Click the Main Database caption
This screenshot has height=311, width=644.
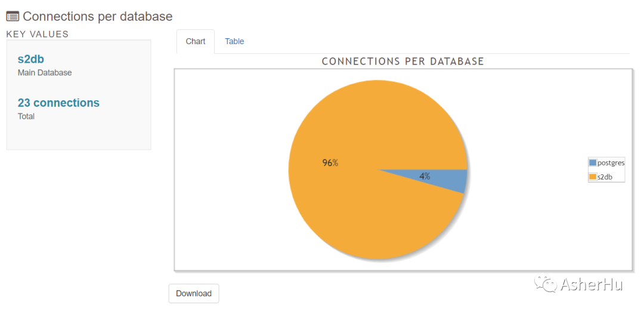click(x=45, y=73)
